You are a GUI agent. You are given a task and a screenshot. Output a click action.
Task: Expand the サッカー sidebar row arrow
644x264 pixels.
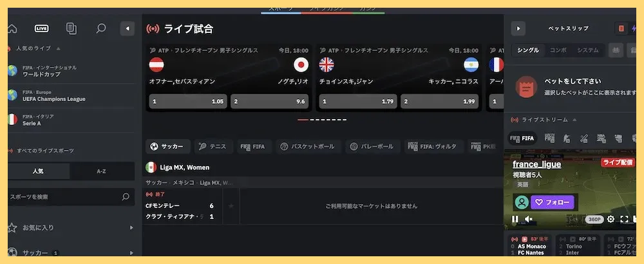[131, 253]
